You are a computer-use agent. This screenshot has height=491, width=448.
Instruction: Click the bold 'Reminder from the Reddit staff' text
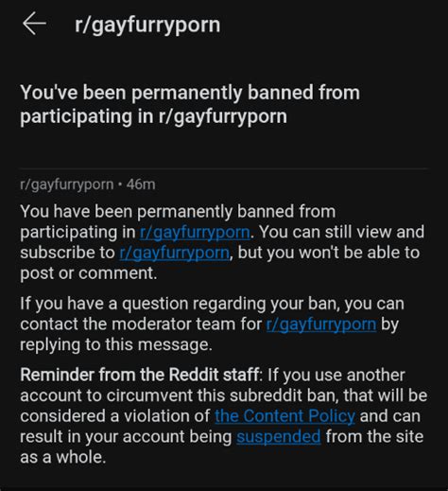click(140, 375)
